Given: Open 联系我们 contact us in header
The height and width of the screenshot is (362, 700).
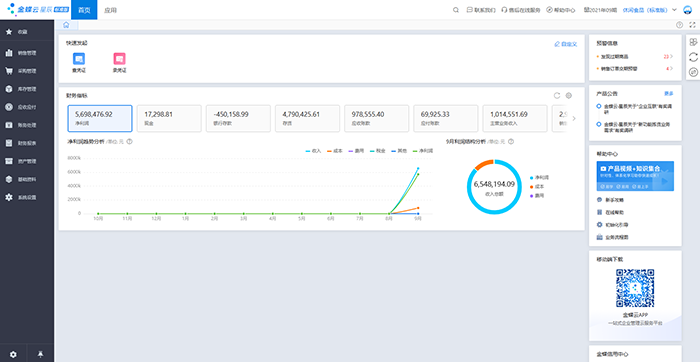Looking at the screenshot, I should (481, 10).
